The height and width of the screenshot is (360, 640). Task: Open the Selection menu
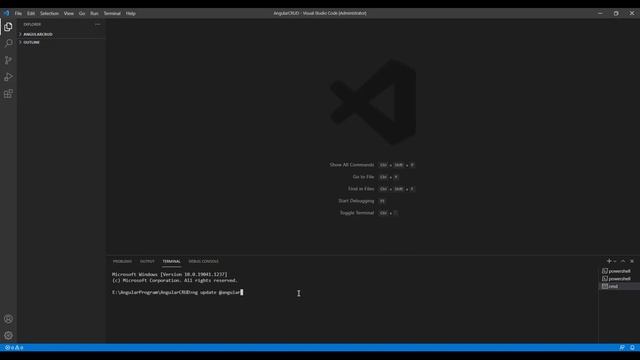coord(49,13)
